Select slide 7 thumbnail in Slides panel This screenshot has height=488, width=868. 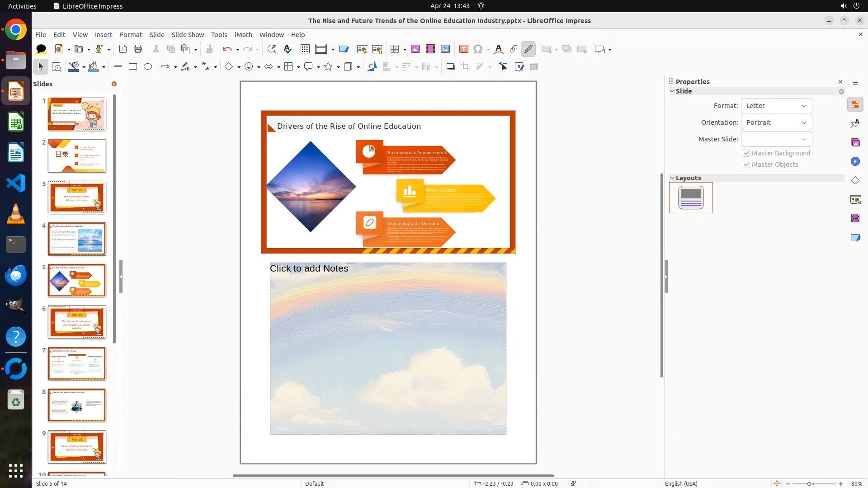click(77, 364)
